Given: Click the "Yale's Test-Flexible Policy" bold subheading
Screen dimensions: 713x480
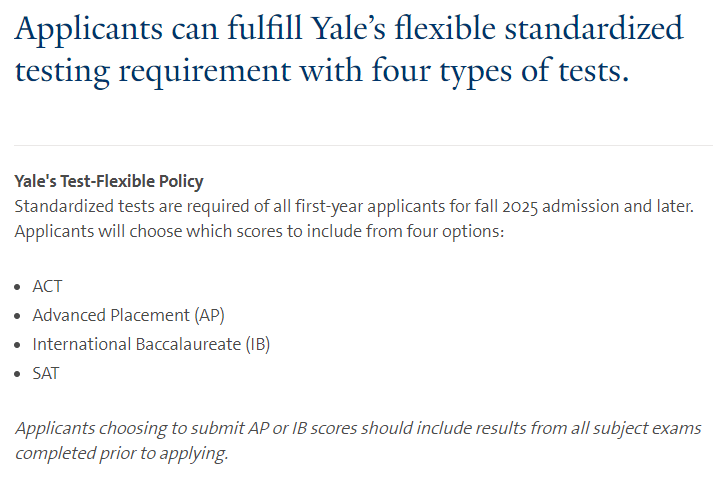Looking at the screenshot, I should 109,182.
